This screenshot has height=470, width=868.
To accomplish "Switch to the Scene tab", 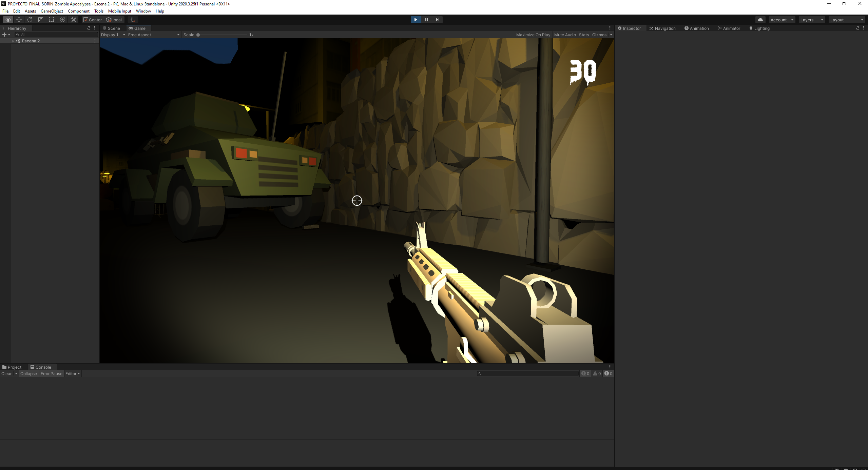I will 112,28.
